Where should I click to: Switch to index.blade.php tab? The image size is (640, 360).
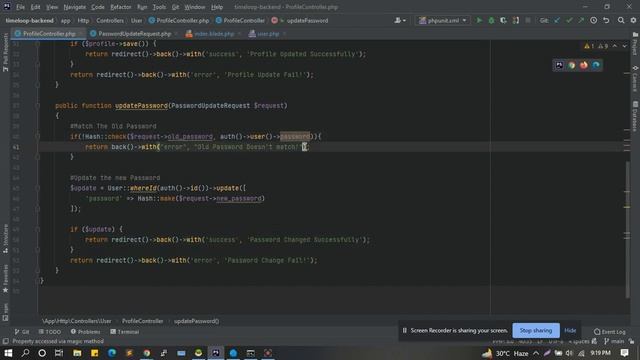point(214,34)
